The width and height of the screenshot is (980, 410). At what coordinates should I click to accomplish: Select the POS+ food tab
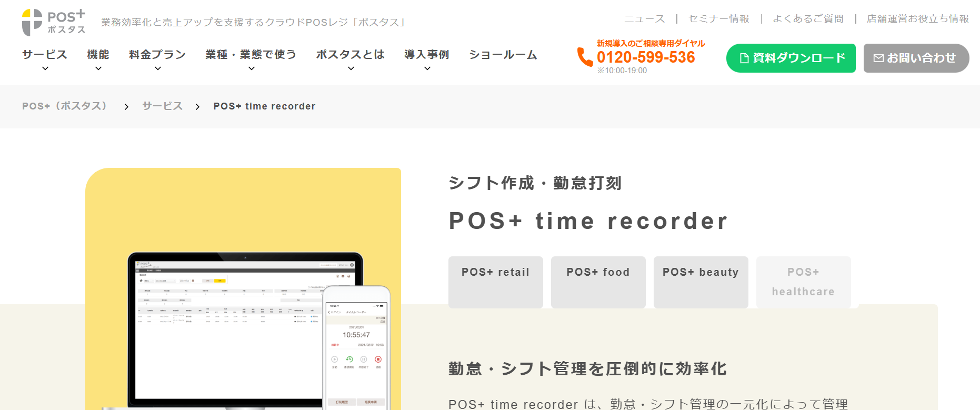(598, 282)
